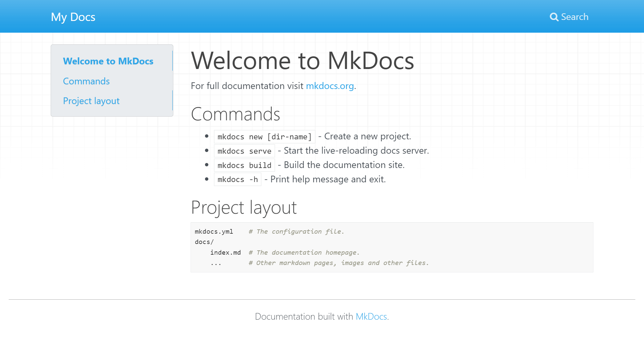Image resolution: width=644 pixels, height=364 pixels.
Task: Open the MkDocs link in footer
Action: click(371, 317)
